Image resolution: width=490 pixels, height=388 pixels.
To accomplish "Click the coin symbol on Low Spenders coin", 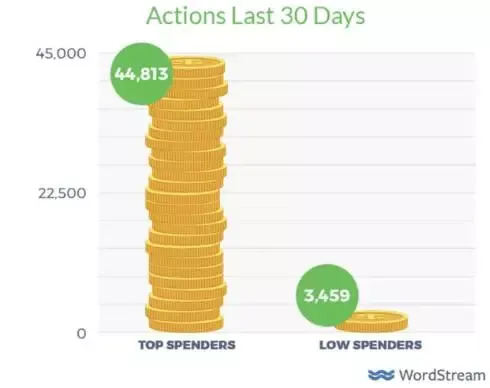I will click(373, 316).
